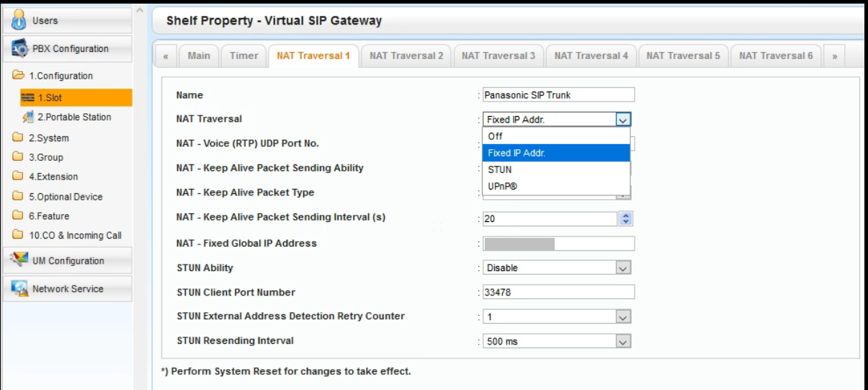Expand the 10.CO & Incoming Call folder
868x390 pixels.
(x=74, y=235)
